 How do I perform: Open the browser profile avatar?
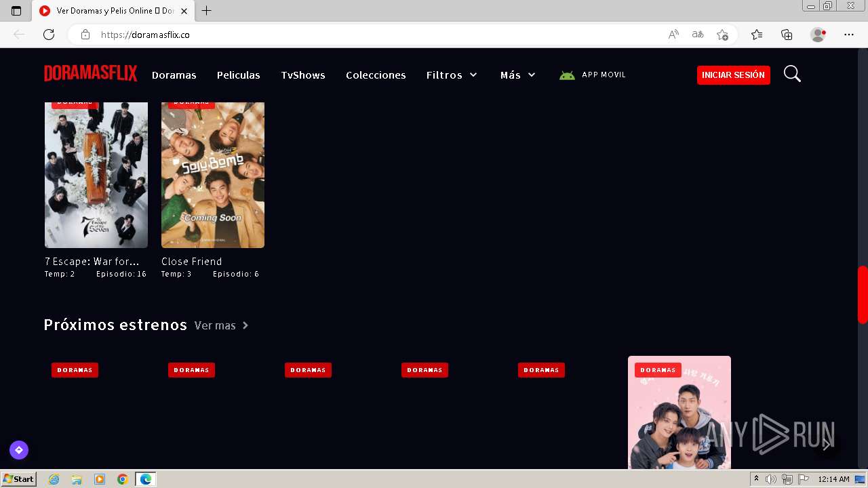[x=818, y=35]
